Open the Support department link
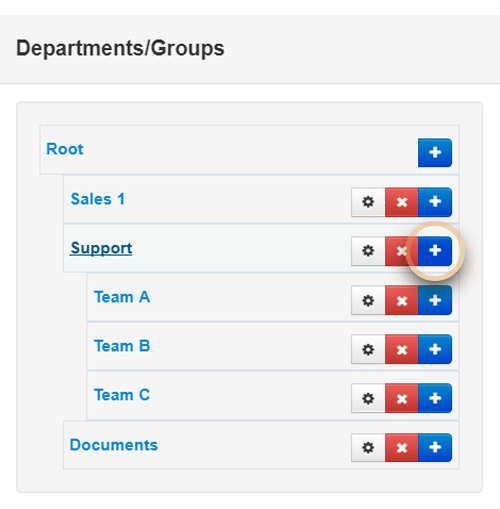500x509 pixels. [x=101, y=248]
